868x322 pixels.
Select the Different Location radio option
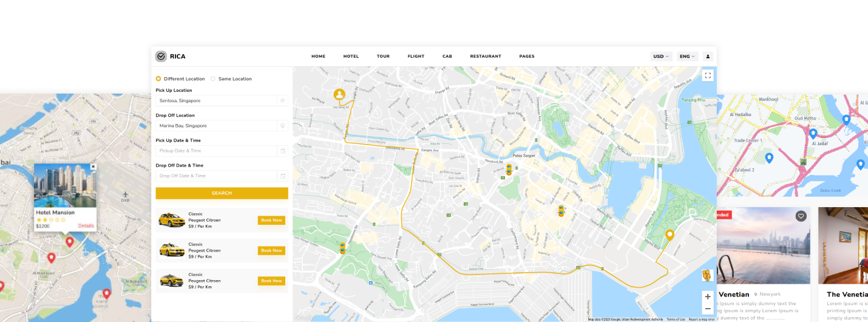(x=159, y=79)
